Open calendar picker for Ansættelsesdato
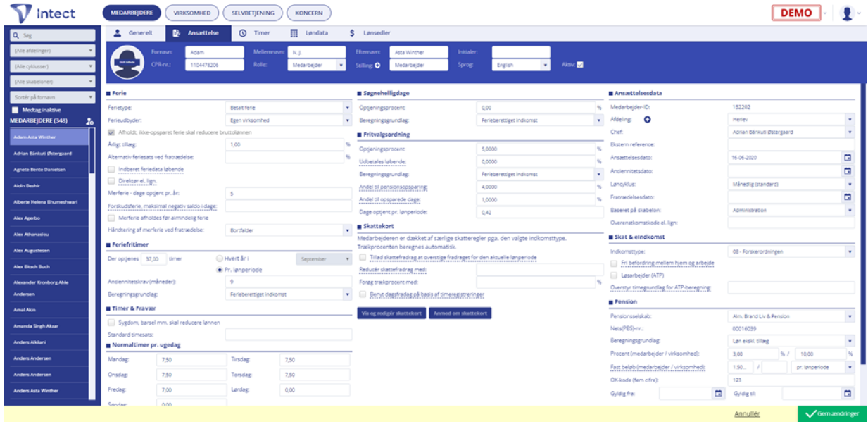This screenshot has height=424, width=868. pyautogui.click(x=848, y=157)
